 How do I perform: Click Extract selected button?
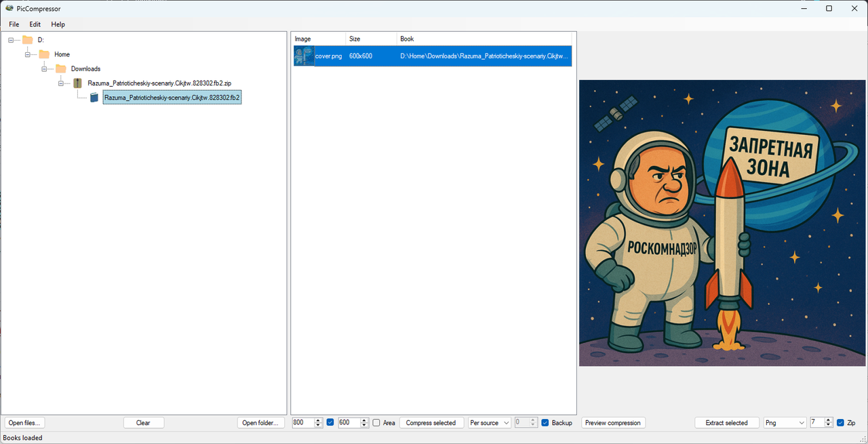tap(727, 422)
